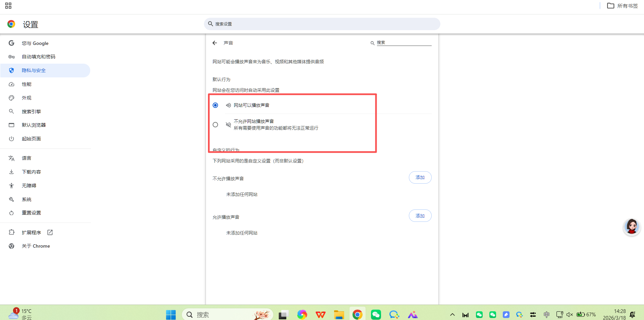This screenshot has height=320, width=644.
Task: Click the puzzle icon for 扩展程序
Action: click(x=11, y=232)
